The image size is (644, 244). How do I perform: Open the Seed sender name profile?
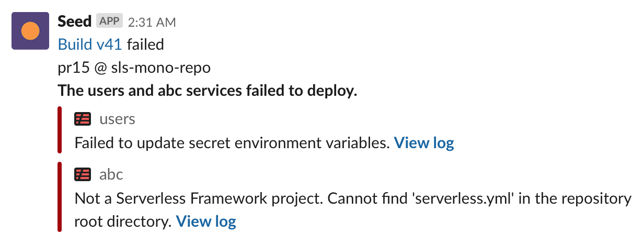click(74, 21)
